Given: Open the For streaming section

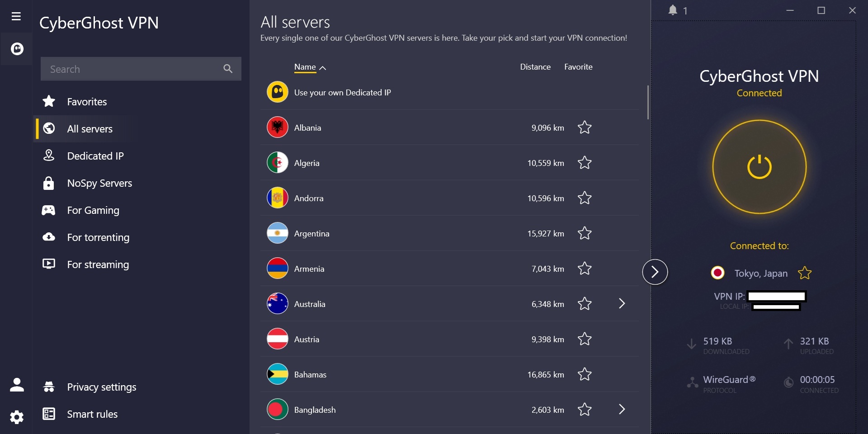Looking at the screenshot, I should (98, 264).
